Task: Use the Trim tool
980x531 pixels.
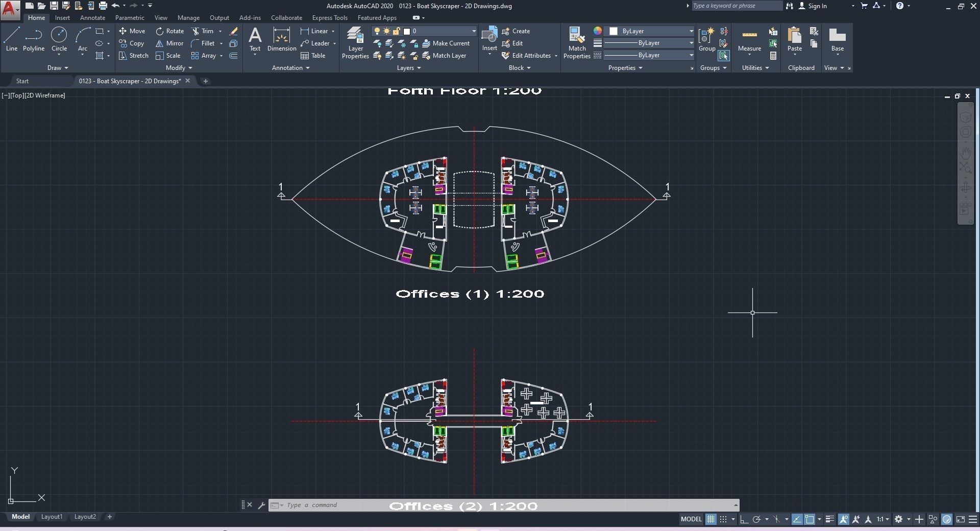Action: tap(203, 31)
